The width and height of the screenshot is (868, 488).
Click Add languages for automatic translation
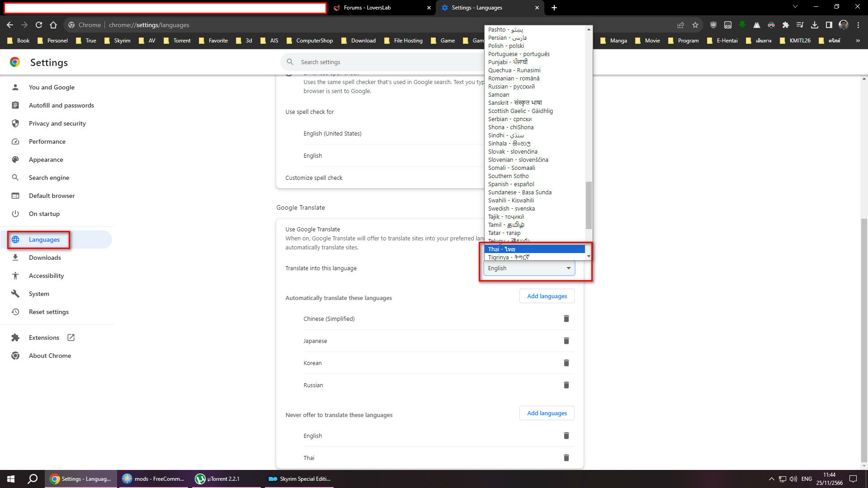click(547, 296)
